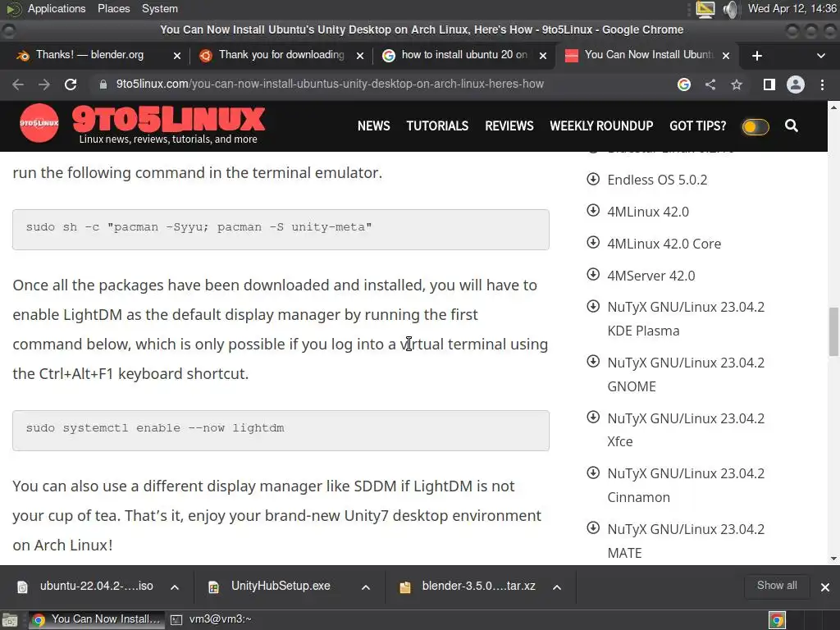Switch to the vm3@vm3 terminal window in taskbar
Screen dimensions: 840x630
click(x=211, y=620)
